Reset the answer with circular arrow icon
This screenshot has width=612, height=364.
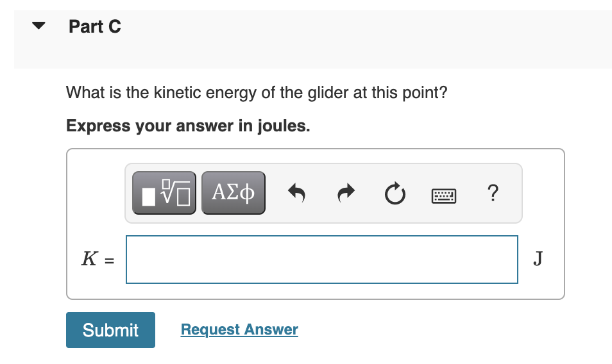pos(395,192)
